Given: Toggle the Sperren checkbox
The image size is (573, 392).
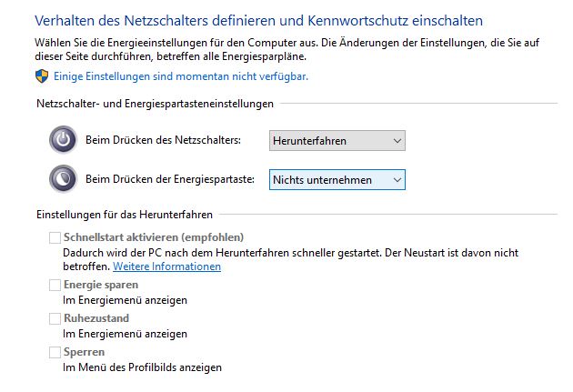Looking at the screenshot, I should tap(55, 352).
